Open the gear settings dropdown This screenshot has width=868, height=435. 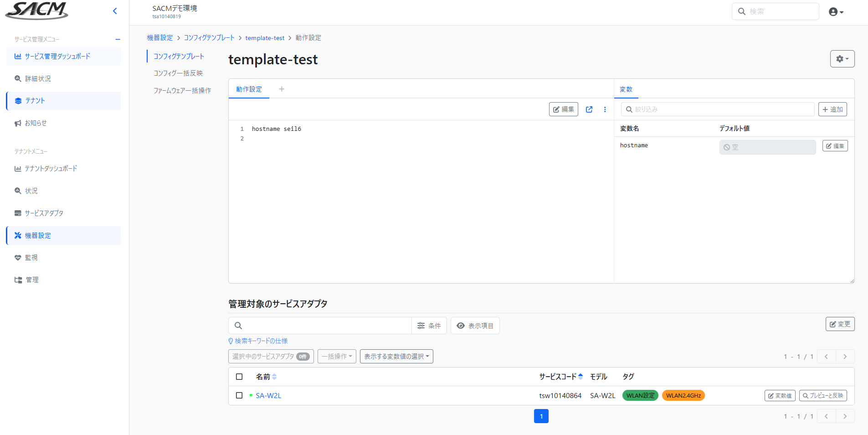pyautogui.click(x=842, y=59)
